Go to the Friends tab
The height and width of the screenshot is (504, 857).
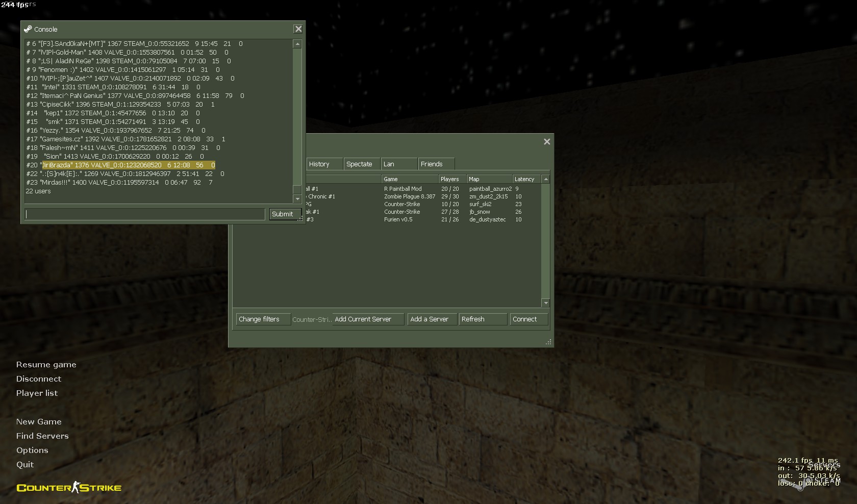(432, 164)
